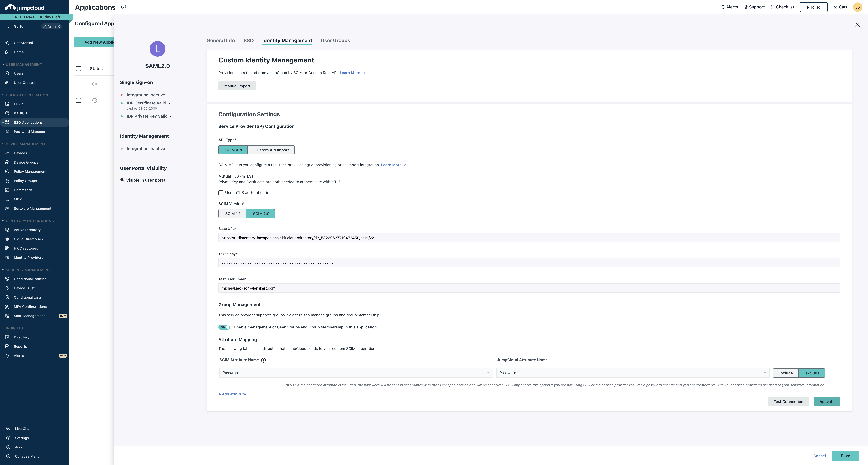Click the RADIUS icon in sidebar
The height and width of the screenshot is (465, 868).
coord(7,113)
